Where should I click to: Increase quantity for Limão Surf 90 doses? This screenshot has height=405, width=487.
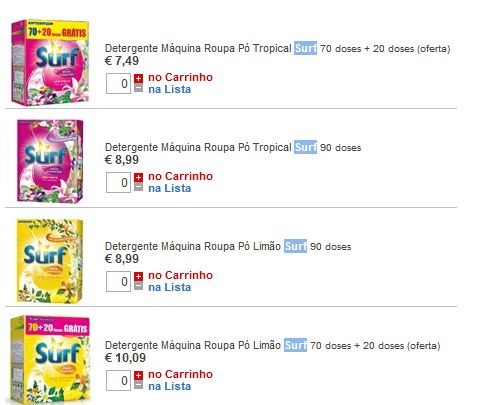click(x=138, y=277)
